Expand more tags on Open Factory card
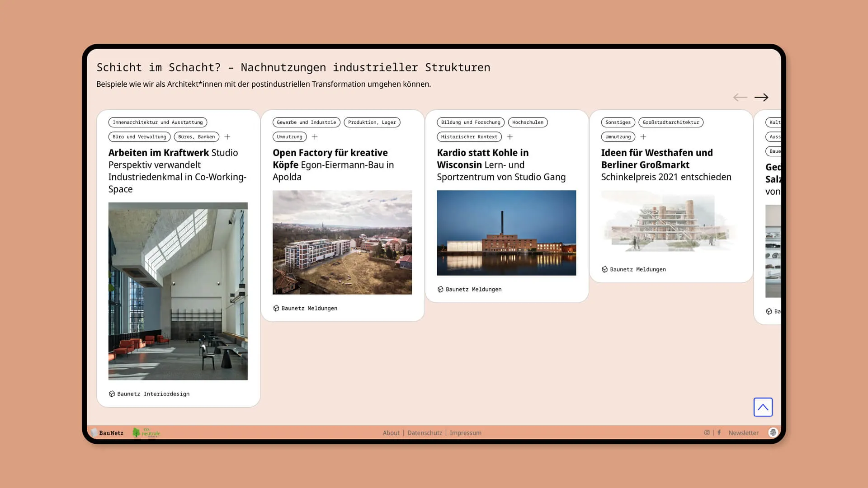The height and width of the screenshot is (488, 868). tap(315, 136)
